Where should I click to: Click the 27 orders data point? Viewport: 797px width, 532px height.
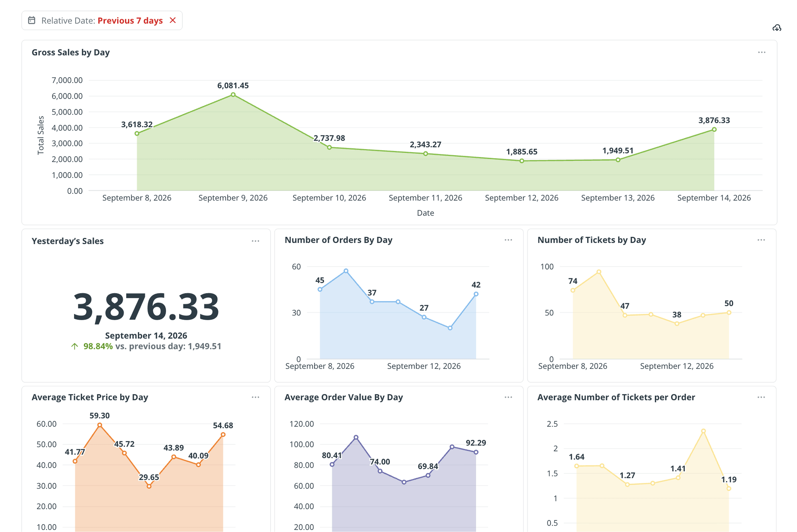[424, 317]
